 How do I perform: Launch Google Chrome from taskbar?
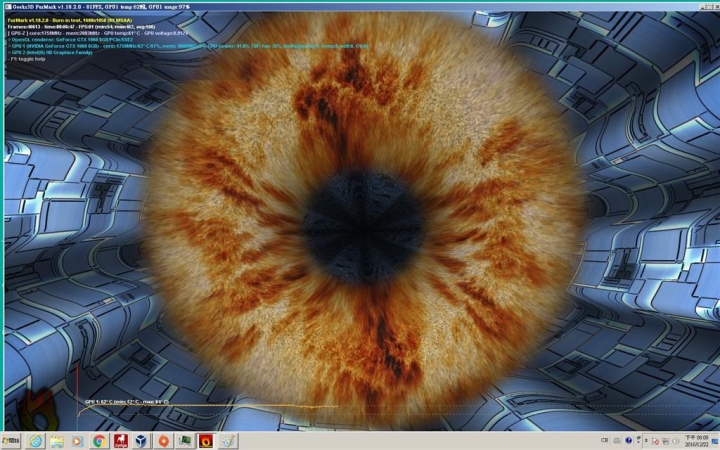click(x=99, y=441)
